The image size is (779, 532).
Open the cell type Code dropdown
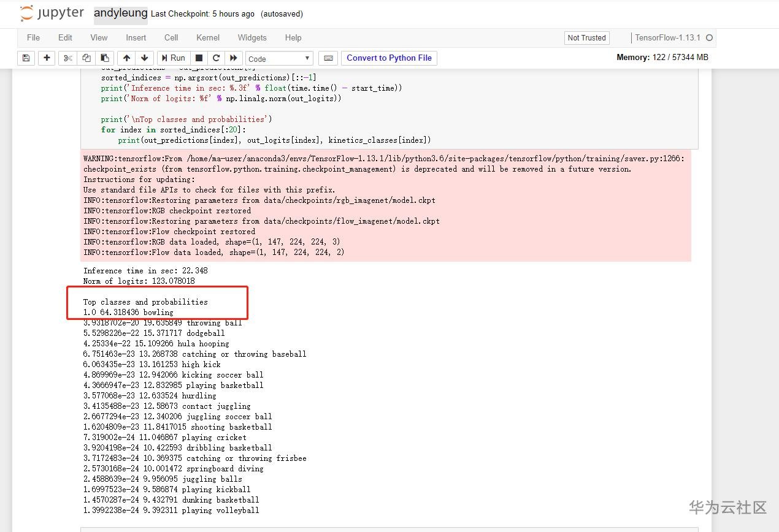coord(280,59)
